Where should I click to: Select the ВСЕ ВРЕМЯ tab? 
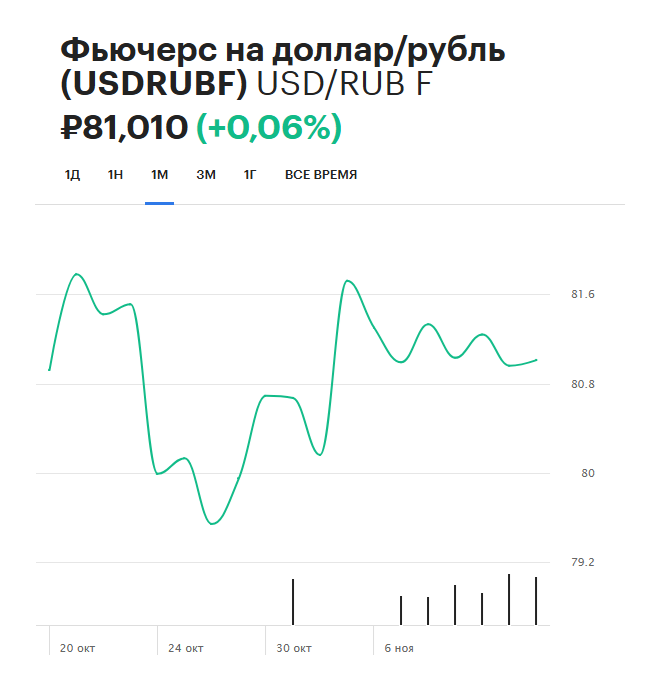(x=321, y=175)
